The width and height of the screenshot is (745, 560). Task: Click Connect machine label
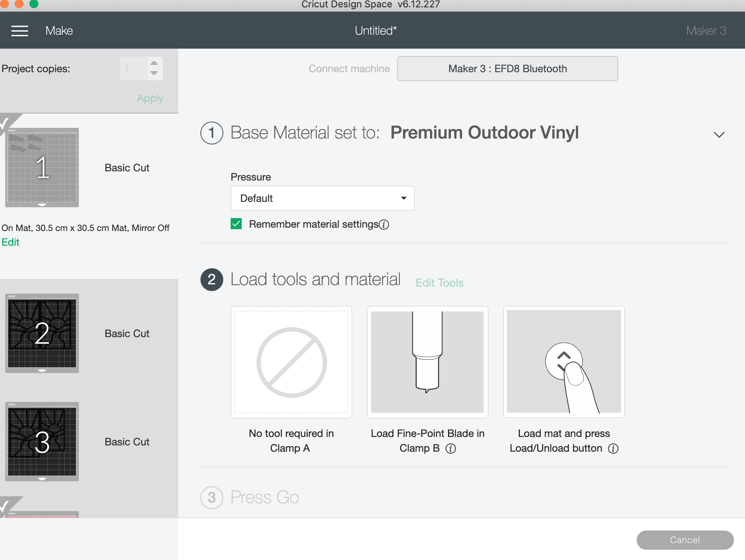[349, 69]
